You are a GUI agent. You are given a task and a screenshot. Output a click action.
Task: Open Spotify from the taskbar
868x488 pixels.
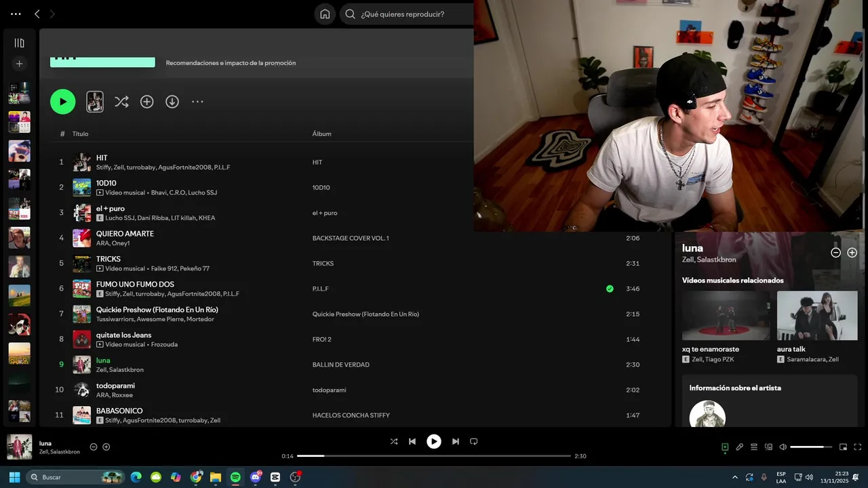[235, 477]
